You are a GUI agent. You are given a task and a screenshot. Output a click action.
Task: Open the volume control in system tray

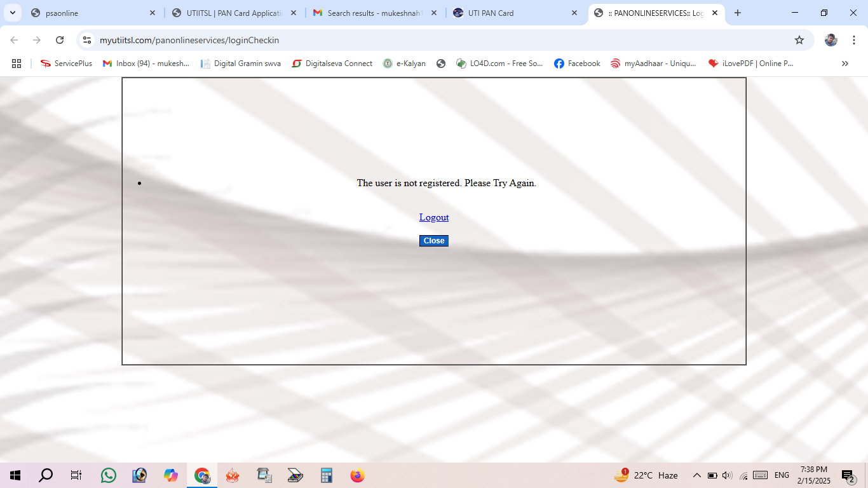tap(727, 475)
